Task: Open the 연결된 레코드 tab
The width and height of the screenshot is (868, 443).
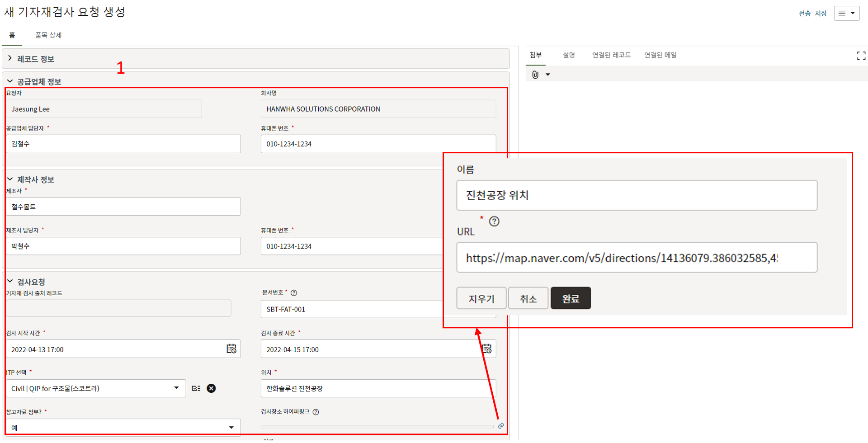Action: pos(611,55)
